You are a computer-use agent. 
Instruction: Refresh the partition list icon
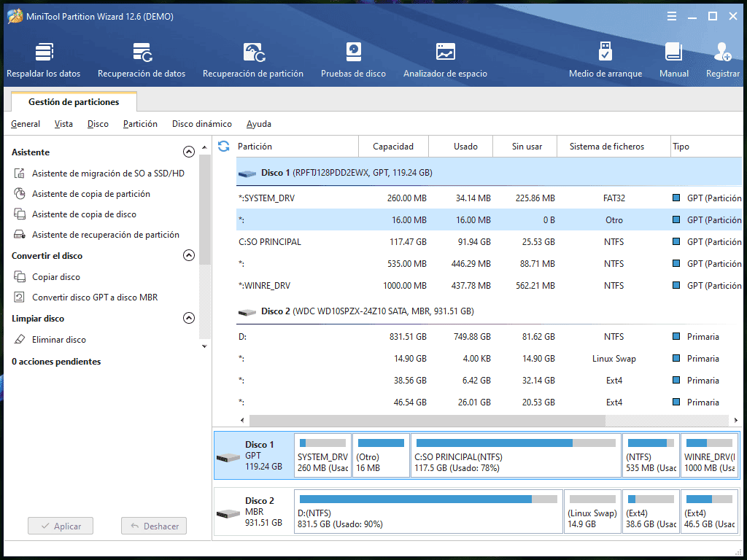(x=224, y=147)
